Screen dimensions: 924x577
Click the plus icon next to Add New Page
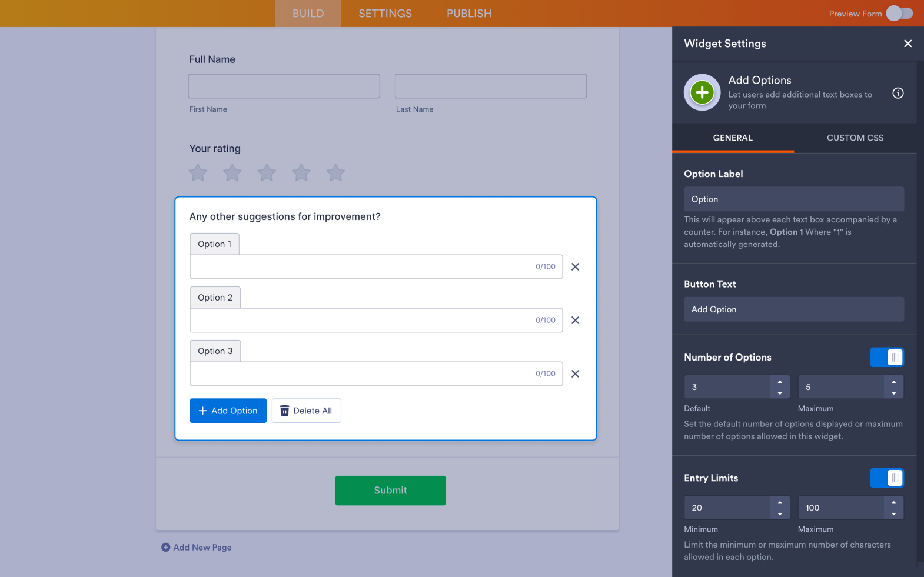pos(165,547)
